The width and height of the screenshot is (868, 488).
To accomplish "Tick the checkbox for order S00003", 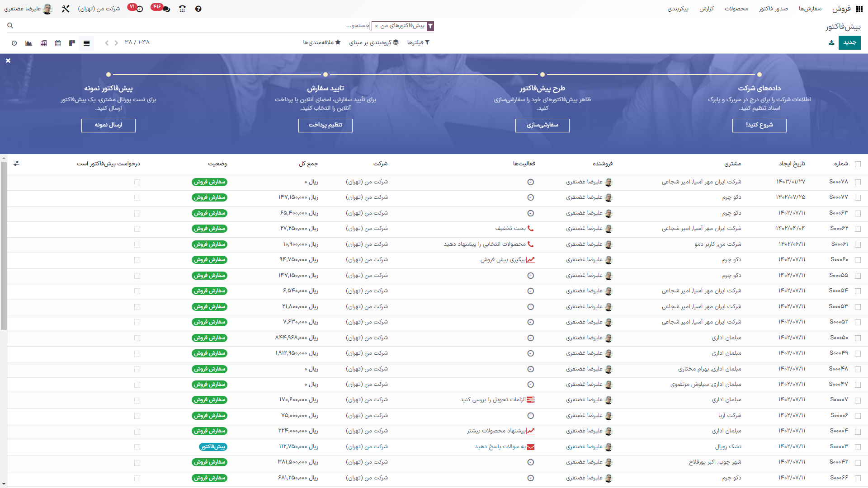I will (x=858, y=447).
